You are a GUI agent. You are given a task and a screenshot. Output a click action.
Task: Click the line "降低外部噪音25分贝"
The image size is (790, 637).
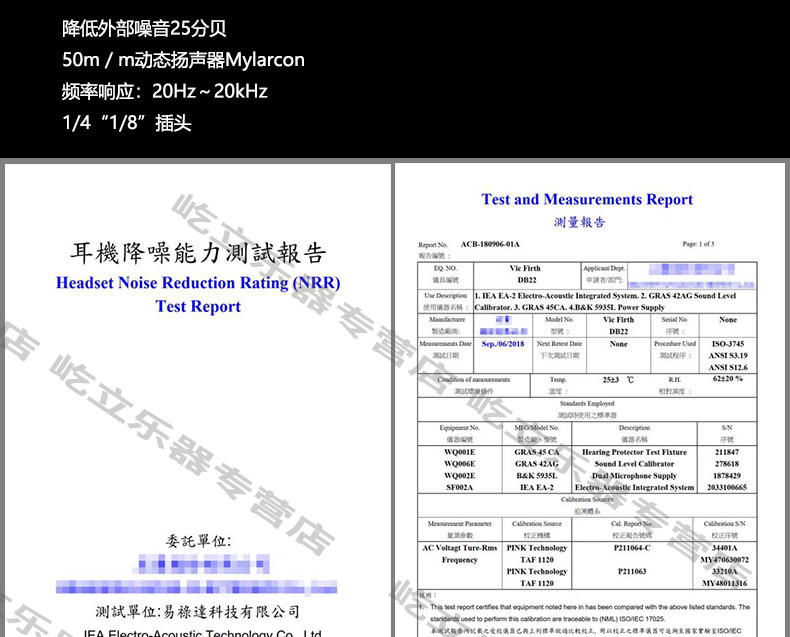click(144, 29)
